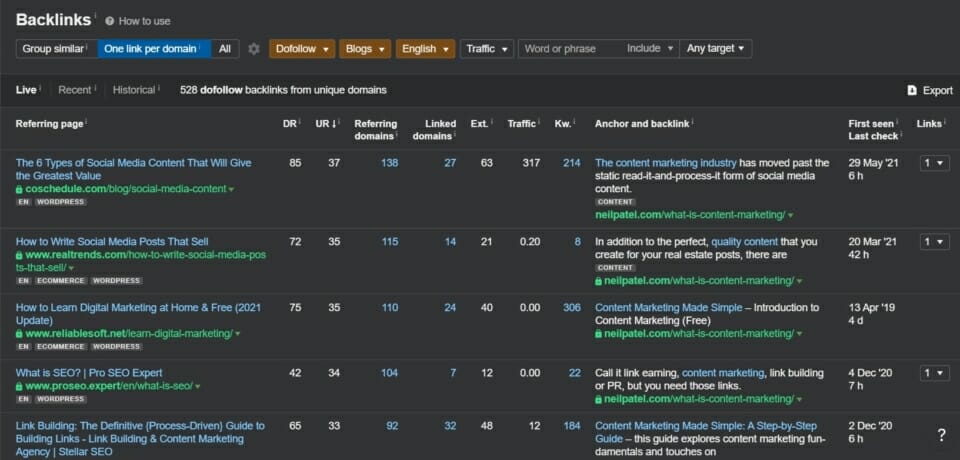Open the question mark help widget
Viewport: 960px width, 460px height.
pyautogui.click(x=941, y=435)
